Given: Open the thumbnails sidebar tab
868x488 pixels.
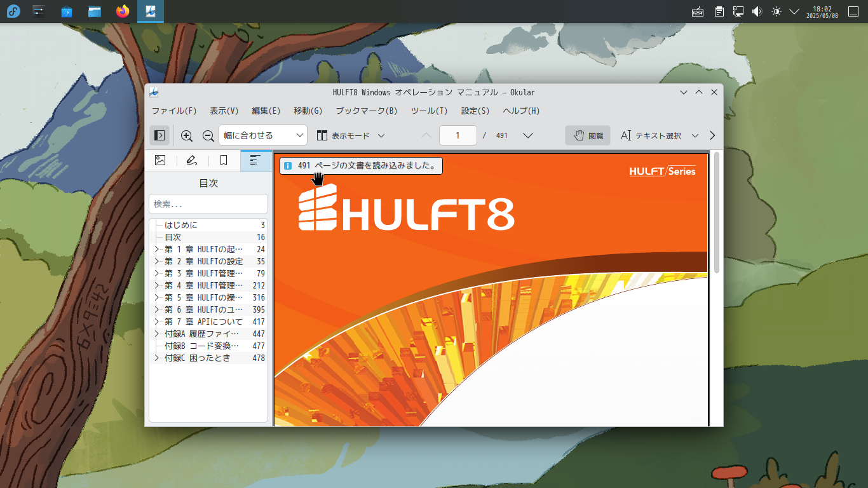Looking at the screenshot, I should [x=160, y=161].
